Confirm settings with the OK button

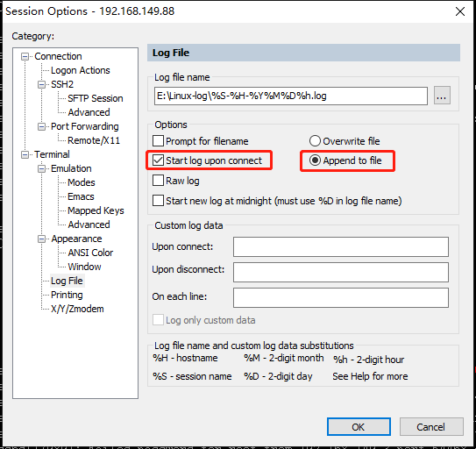359,427
